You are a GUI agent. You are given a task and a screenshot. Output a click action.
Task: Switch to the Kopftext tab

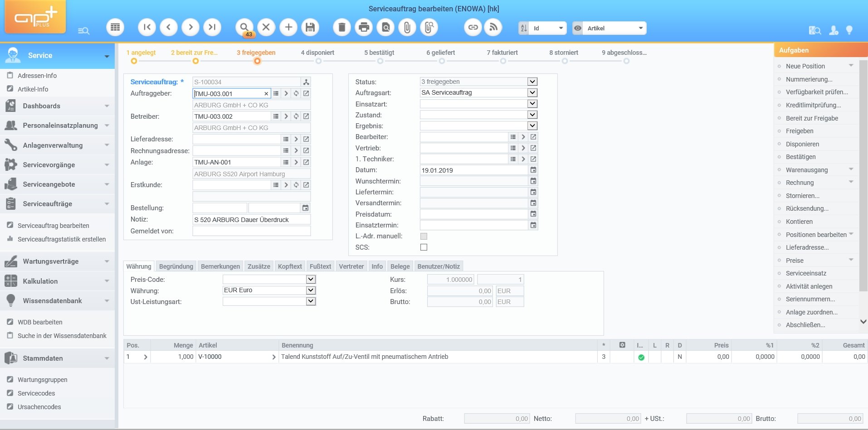pos(290,266)
